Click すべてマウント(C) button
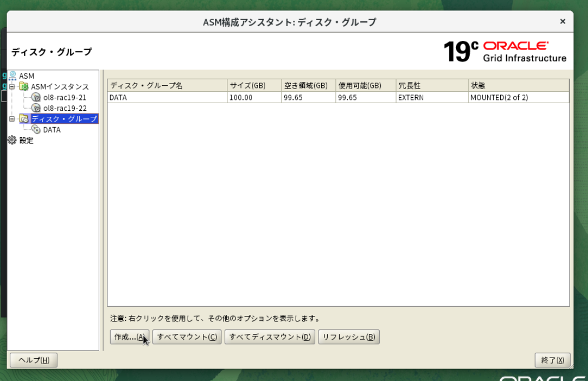This screenshot has height=381, width=588. 187,337
